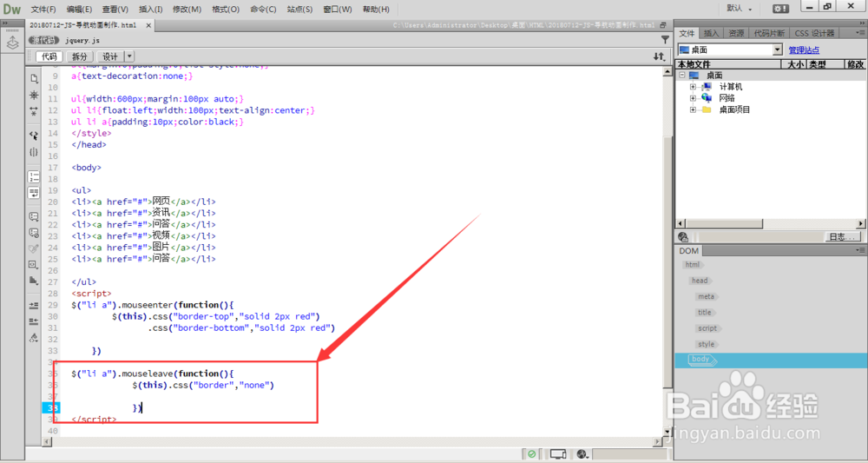Open the 命令(C) menu
868x463 pixels.
pyautogui.click(x=264, y=10)
